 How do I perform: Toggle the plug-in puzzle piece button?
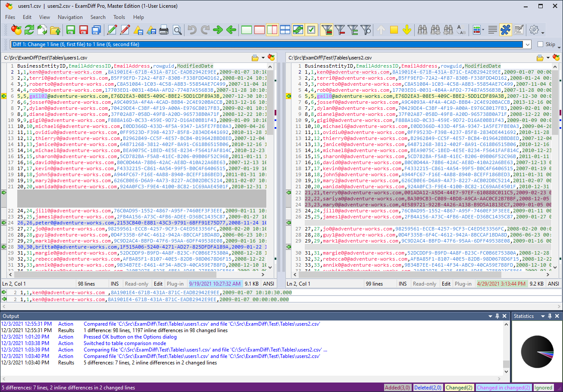[x=506, y=30]
